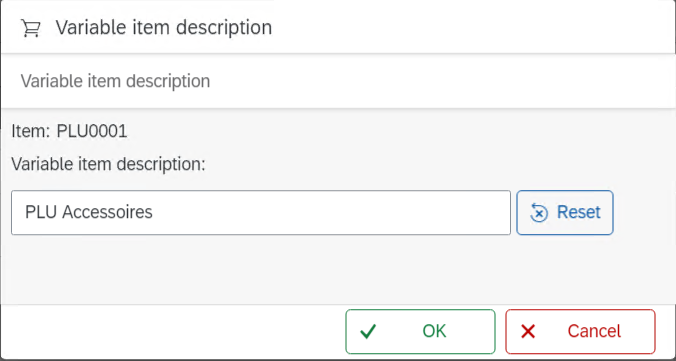The width and height of the screenshot is (676, 361).
Task: Select the dialog title Variable item description
Action: (164, 28)
